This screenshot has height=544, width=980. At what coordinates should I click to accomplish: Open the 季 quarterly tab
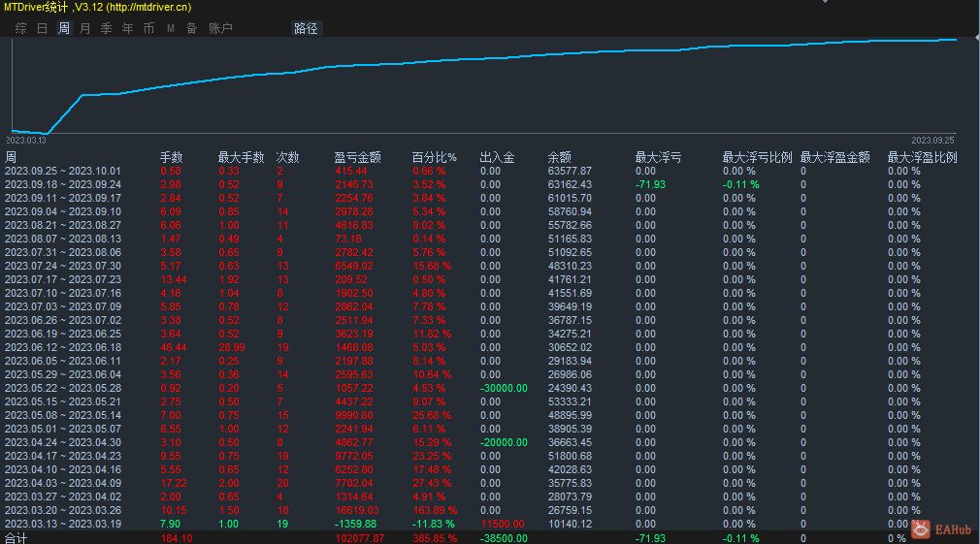[107, 28]
